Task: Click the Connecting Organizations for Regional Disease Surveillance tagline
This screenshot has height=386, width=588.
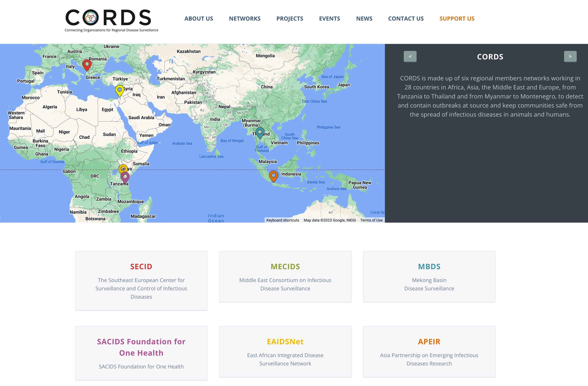Action: pos(111,30)
